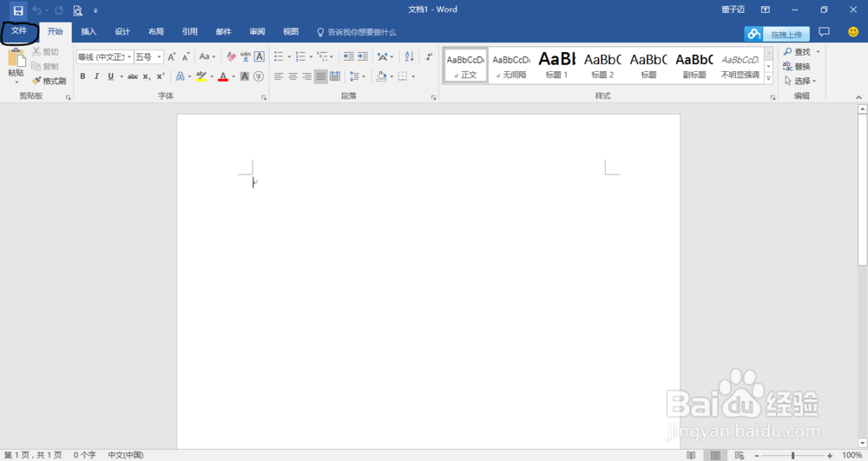868x461 pixels.
Task: Apply the Heading 1 (标题 1) style
Action: pos(557,65)
